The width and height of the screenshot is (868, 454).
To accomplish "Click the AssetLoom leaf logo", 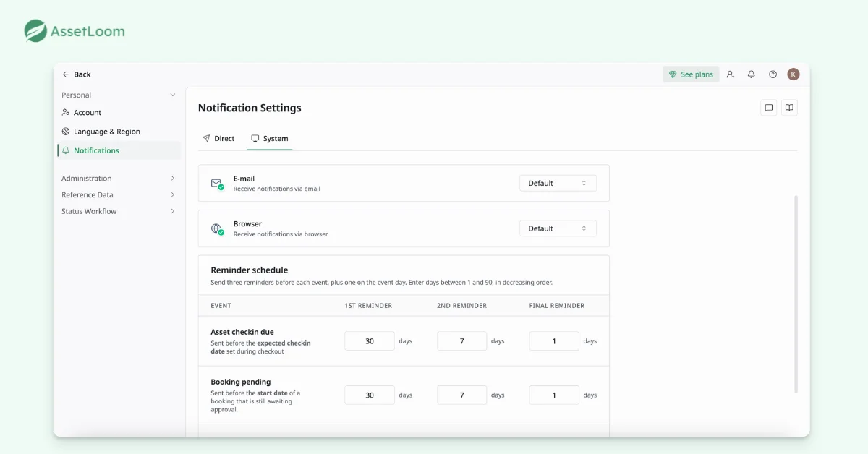I will [x=35, y=30].
